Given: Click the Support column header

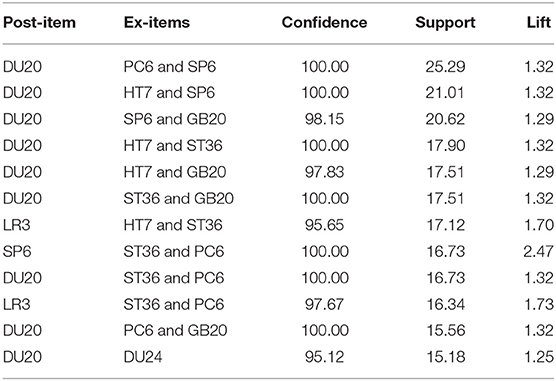Looking at the screenshot, I should pyautogui.click(x=445, y=23).
